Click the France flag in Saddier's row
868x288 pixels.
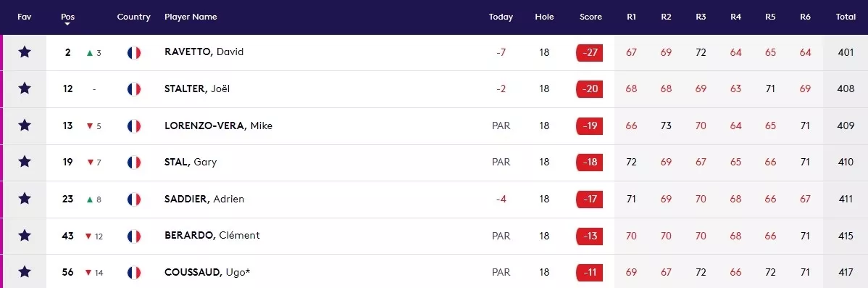point(134,199)
